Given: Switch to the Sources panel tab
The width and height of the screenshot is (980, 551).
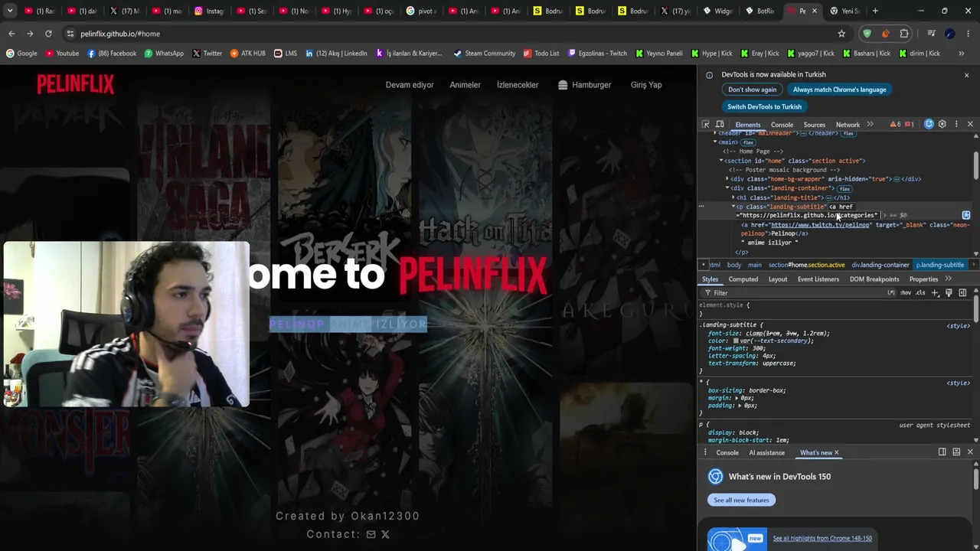Looking at the screenshot, I should click(x=815, y=125).
